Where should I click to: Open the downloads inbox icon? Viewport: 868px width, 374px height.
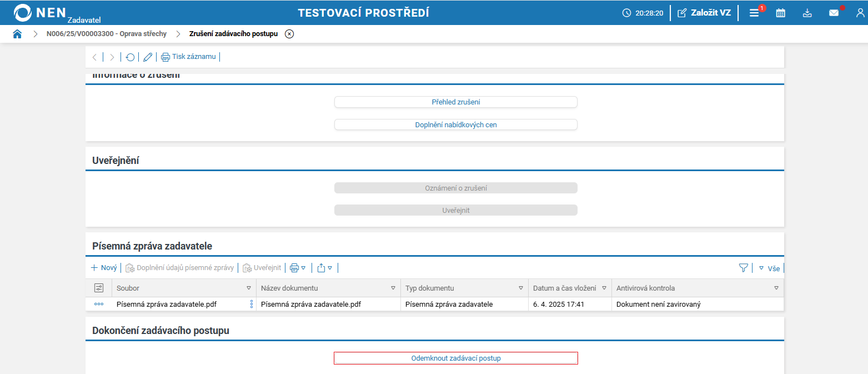(807, 12)
